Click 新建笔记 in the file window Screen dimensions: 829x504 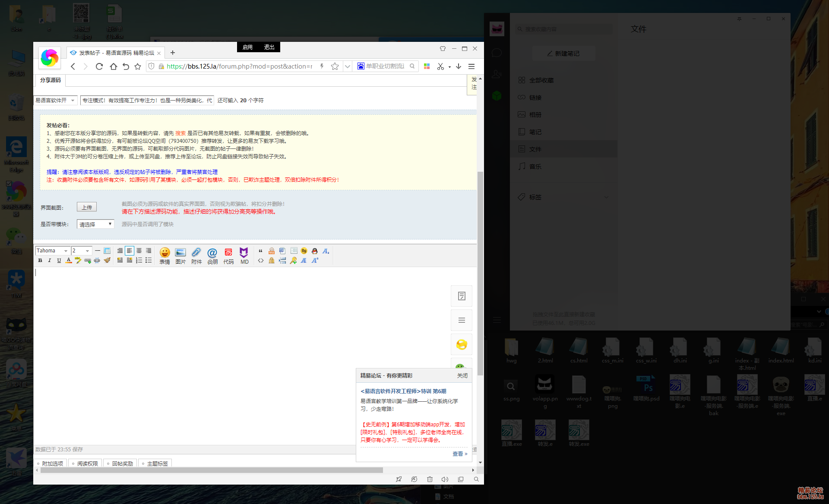[563, 54]
